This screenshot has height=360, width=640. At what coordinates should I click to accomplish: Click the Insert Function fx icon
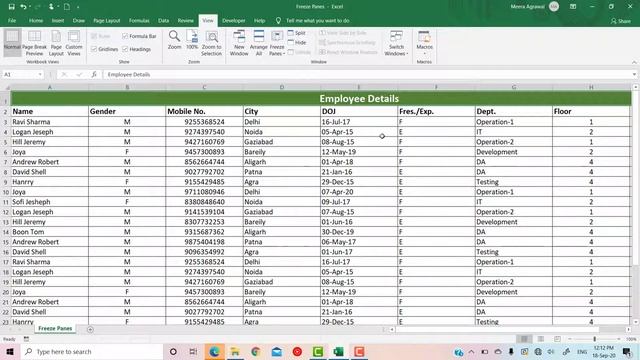point(94,74)
